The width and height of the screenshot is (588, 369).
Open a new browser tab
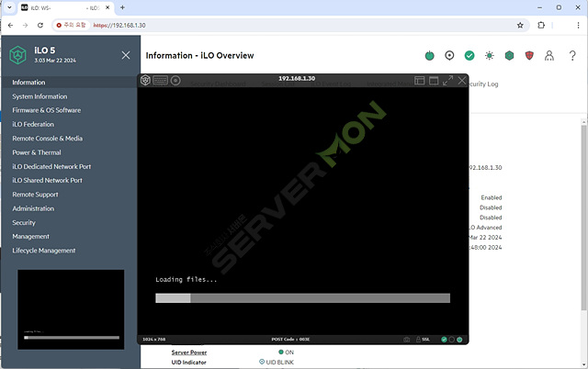pos(122,7)
